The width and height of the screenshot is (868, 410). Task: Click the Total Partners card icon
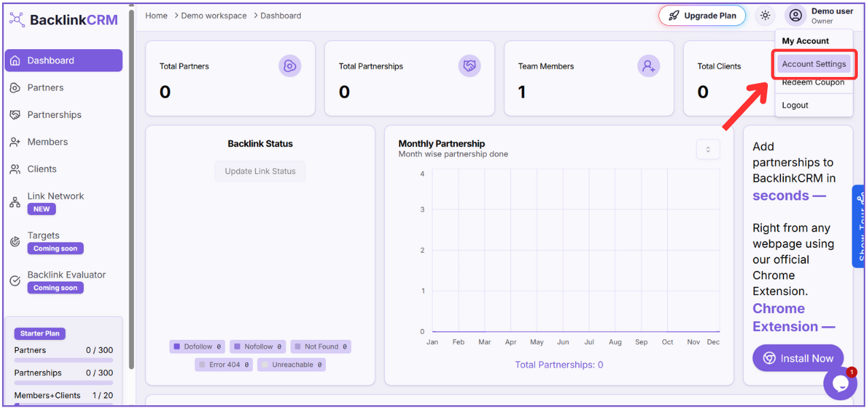coord(289,66)
